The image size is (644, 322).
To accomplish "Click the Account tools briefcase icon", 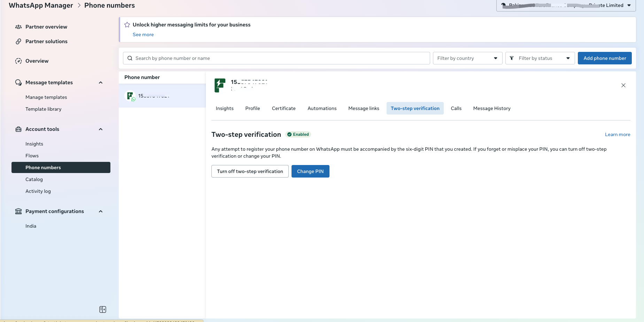I will 18,129.
